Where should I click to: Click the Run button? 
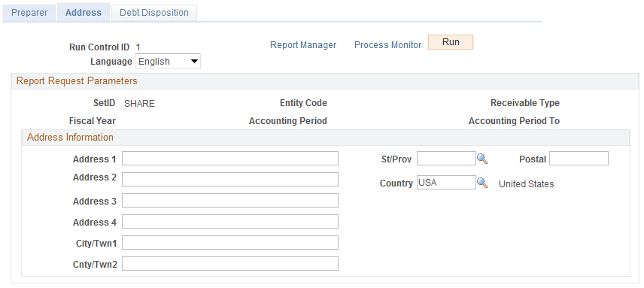click(451, 42)
